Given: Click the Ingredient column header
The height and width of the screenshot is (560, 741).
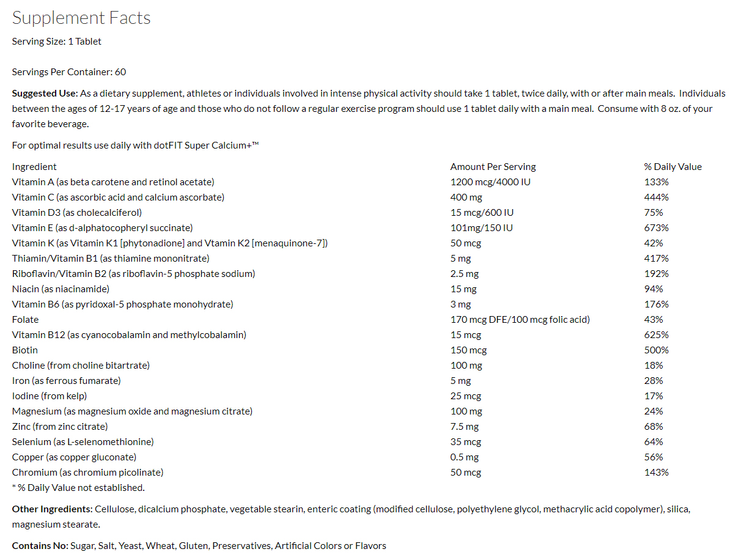Looking at the screenshot, I should (34, 167).
